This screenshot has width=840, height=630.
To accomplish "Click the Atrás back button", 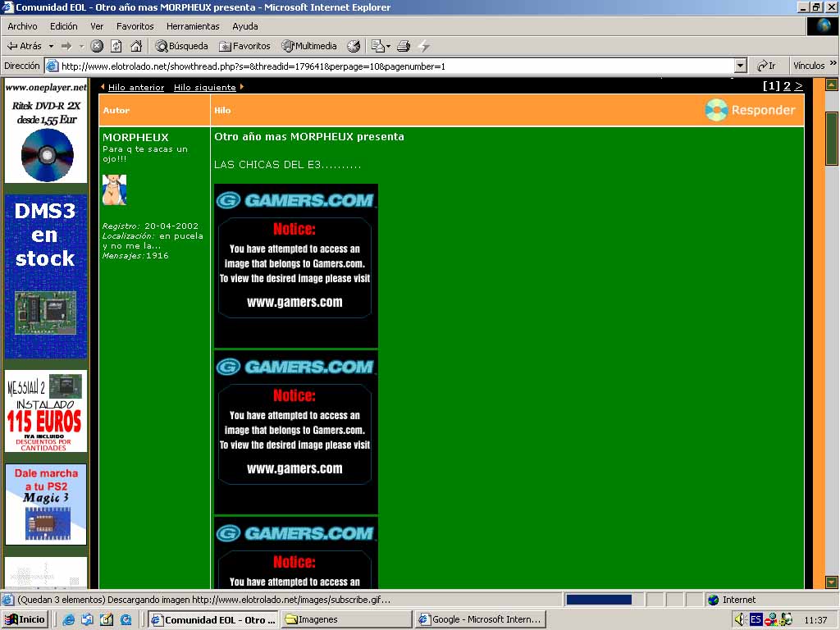I will 24,46.
